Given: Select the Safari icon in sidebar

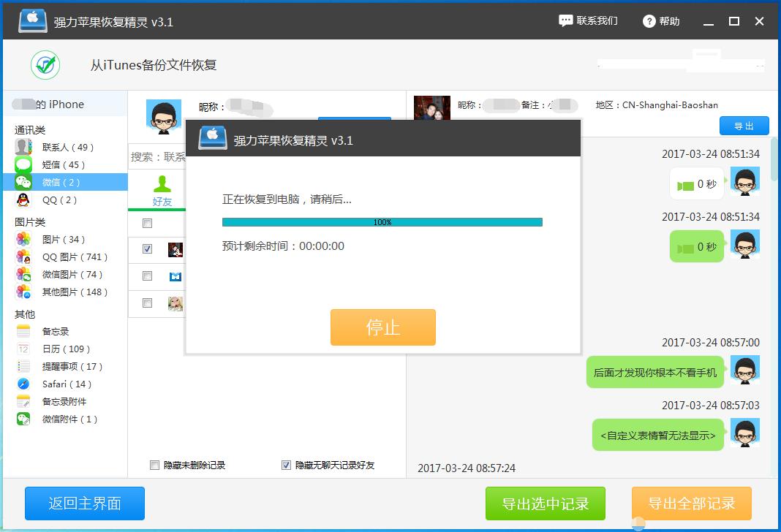Looking at the screenshot, I should pos(22,384).
